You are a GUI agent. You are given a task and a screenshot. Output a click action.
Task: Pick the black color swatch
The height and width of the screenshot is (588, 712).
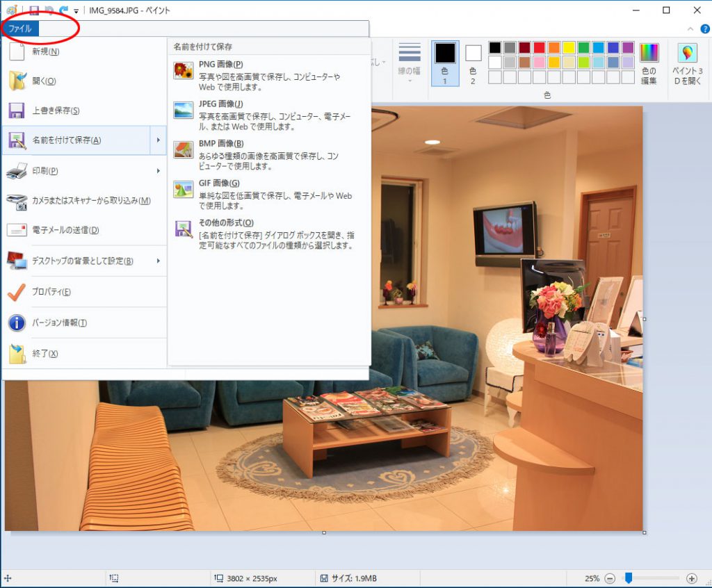(495, 47)
